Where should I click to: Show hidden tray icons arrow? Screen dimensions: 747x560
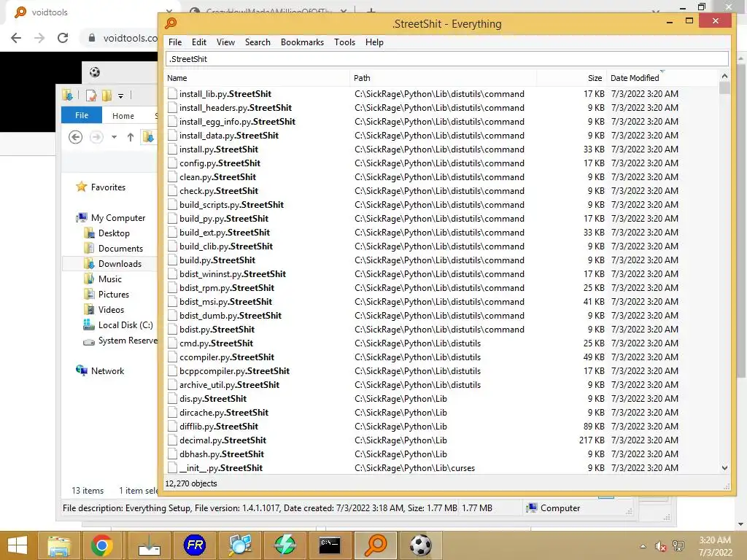pyautogui.click(x=643, y=546)
